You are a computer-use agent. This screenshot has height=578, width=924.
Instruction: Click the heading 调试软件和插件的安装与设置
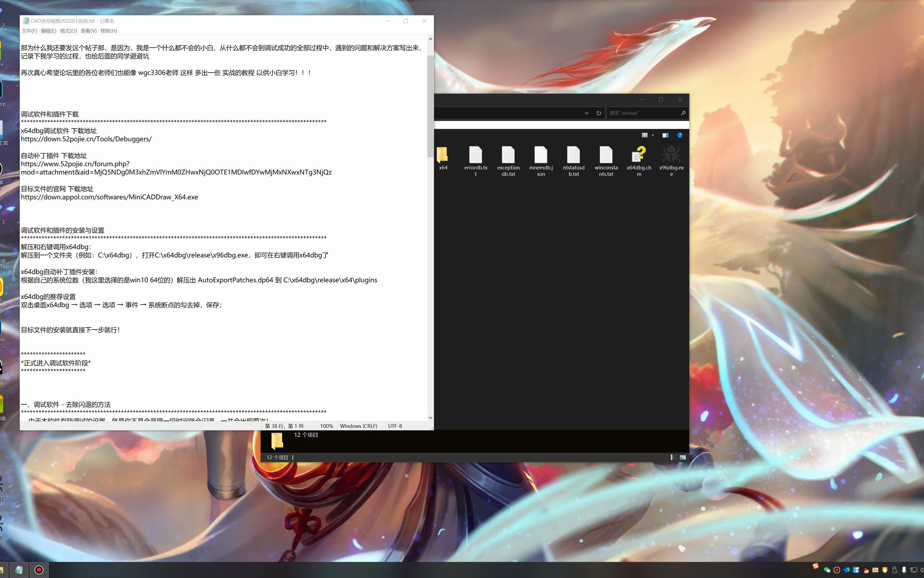pyautogui.click(x=63, y=230)
